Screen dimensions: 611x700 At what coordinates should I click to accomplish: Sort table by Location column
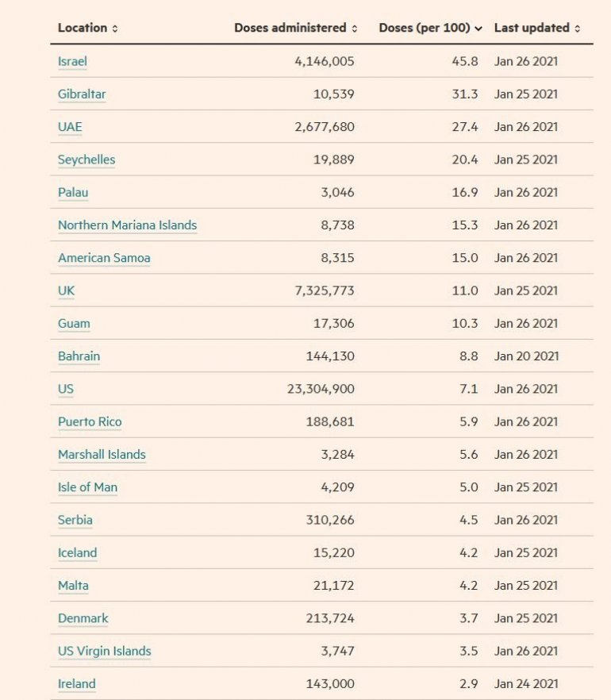click(x=87, y=28)
